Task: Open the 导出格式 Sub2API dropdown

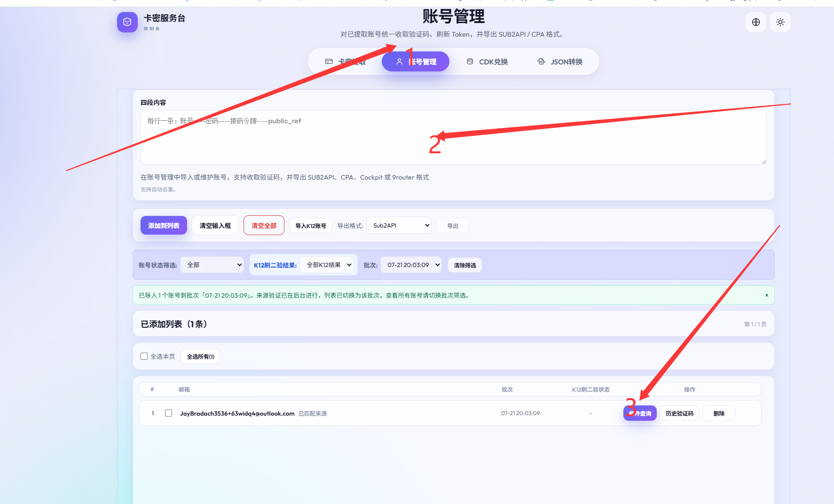Action: [399, 226]
